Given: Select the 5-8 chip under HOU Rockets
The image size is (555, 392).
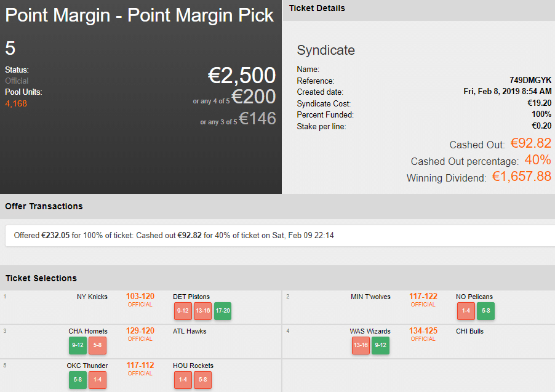Looking at the screenshot, I should (x=202, y=380).
